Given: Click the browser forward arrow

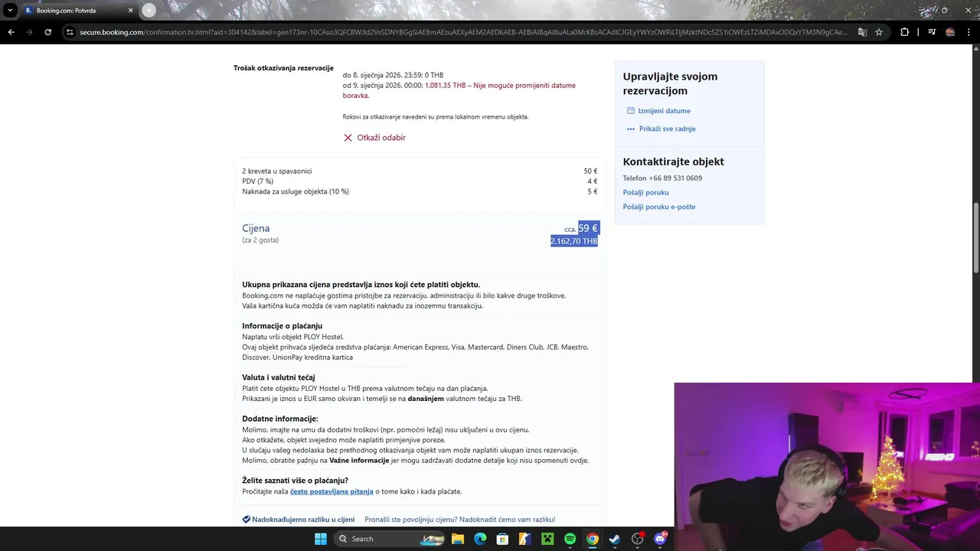Looking at the screenshot, I should [x=29, y=32].
